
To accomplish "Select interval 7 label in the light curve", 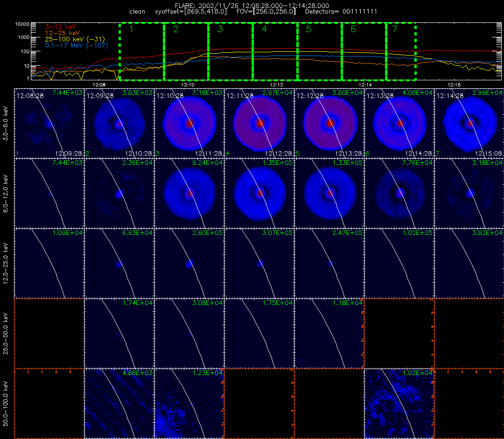I will coord(395,29).
